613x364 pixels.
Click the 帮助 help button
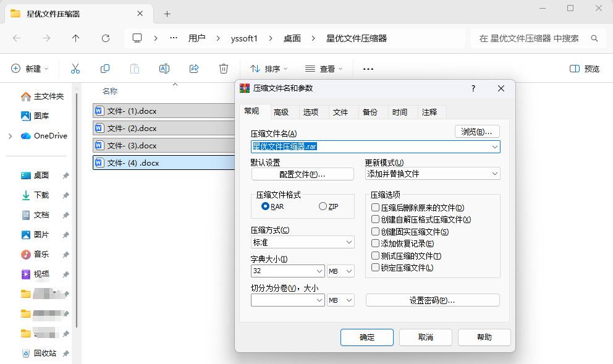click(484, 337)
